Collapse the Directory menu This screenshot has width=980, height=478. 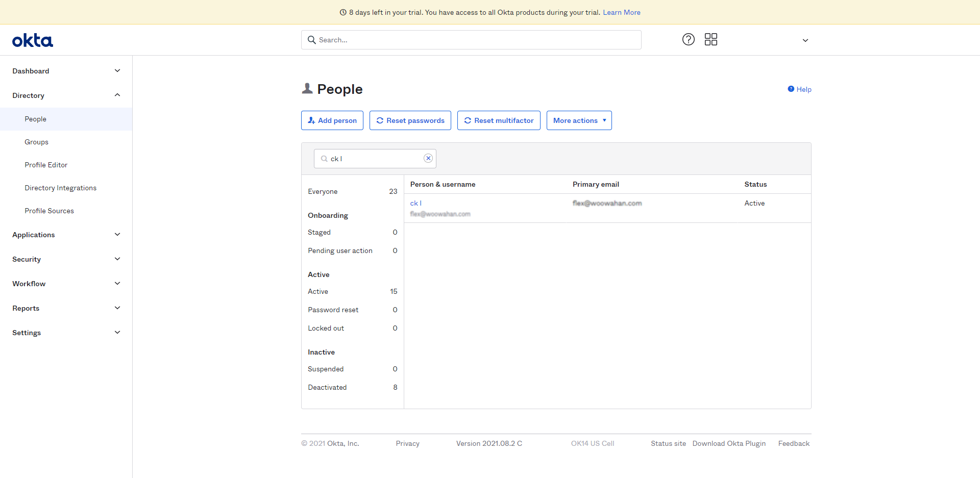point(66,95)
